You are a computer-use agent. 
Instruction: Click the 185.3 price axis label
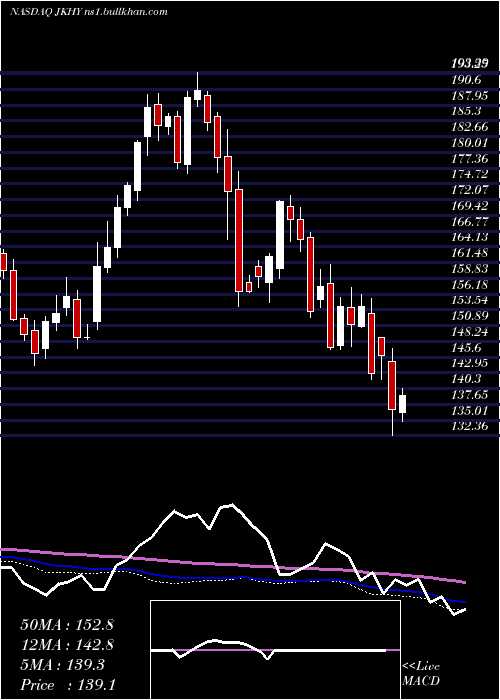[x=466, y=111]
